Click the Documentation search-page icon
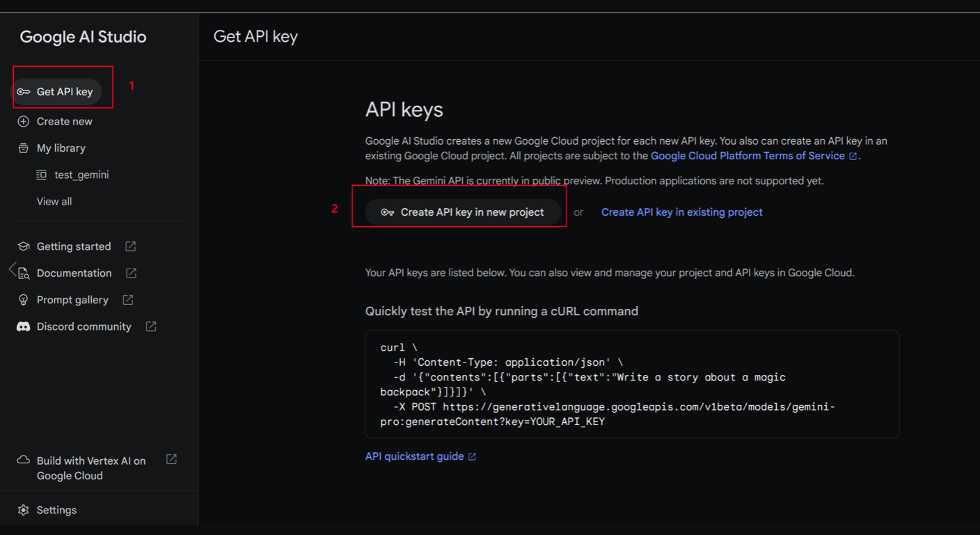The width and height of the screenshot is (980, 535). tap(24, 273)
